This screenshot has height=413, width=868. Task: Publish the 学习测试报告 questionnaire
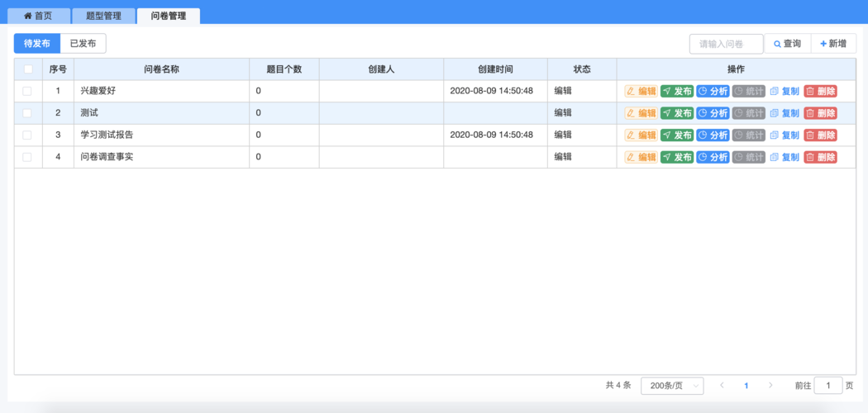coord(676,135)
